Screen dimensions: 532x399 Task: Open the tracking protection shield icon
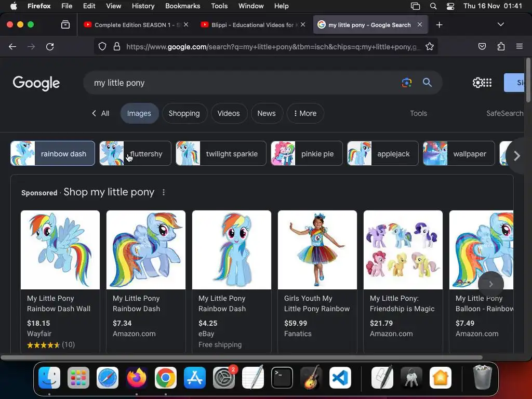102,46
